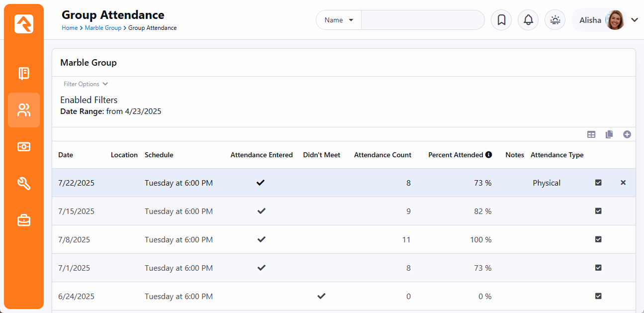Screen dimensions: 644x313
Task: Click the Rock logo icon in sidebar
Action: pyautogui.click(x=24, y=24)
